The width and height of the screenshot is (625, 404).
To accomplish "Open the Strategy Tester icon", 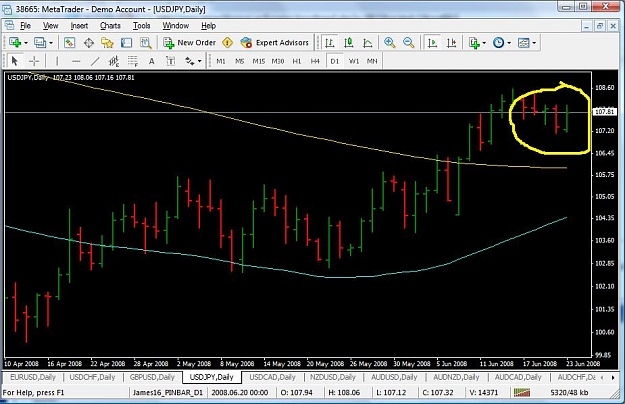I will [x=145, y=43].
